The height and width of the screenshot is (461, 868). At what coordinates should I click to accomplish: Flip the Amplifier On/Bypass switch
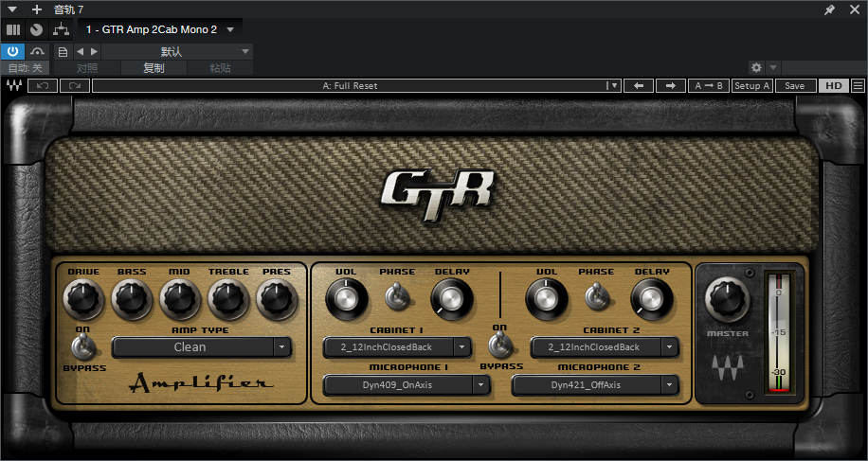coord(83,347)
